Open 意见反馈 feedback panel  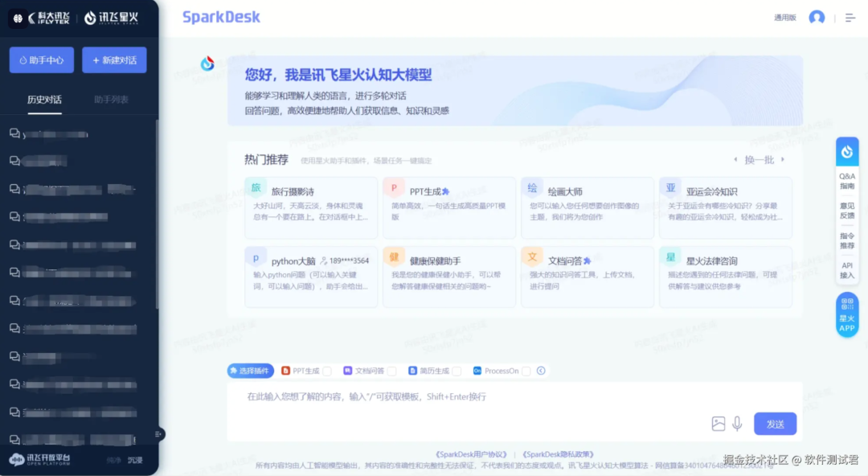click(x=847, y=211)
